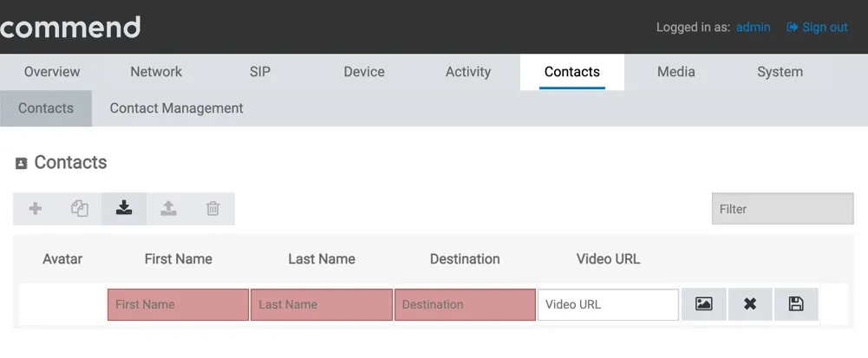Click the trash delete contacts icon
868x358 pixels.
click(x=213, y=209)
